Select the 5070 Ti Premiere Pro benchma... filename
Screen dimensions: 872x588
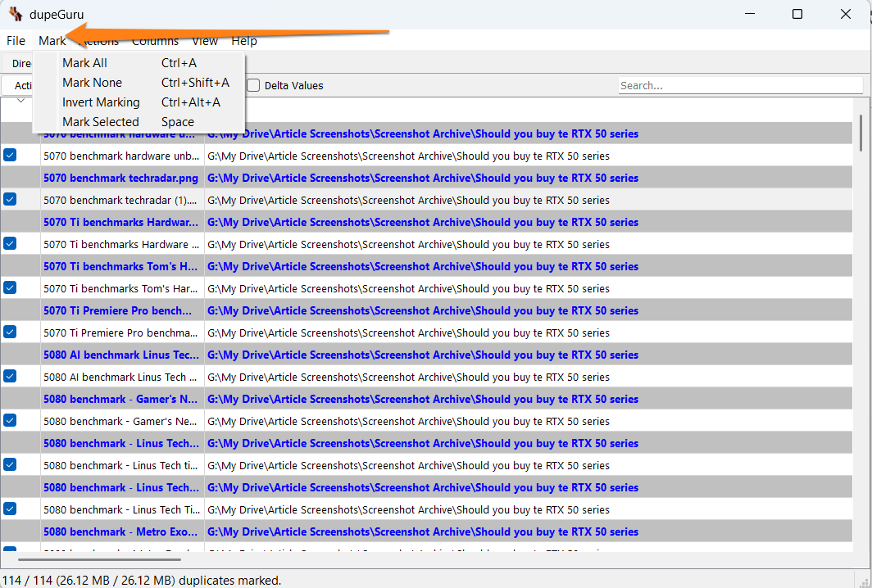click(120, 333)
